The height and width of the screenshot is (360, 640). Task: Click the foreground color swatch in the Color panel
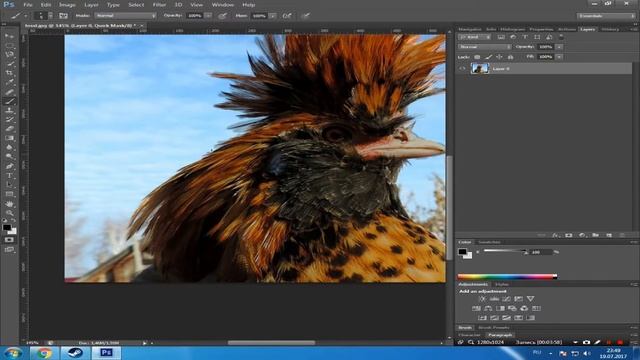tap(462, 251)
